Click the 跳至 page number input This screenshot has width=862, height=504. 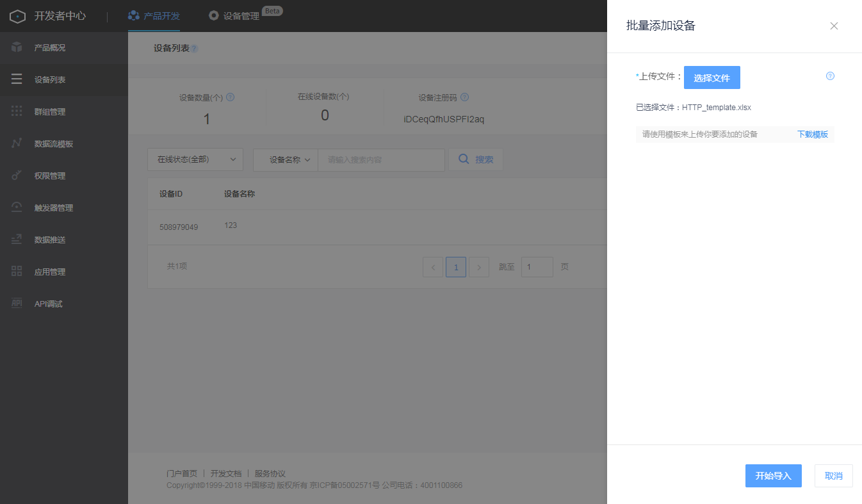pos(537,267)
